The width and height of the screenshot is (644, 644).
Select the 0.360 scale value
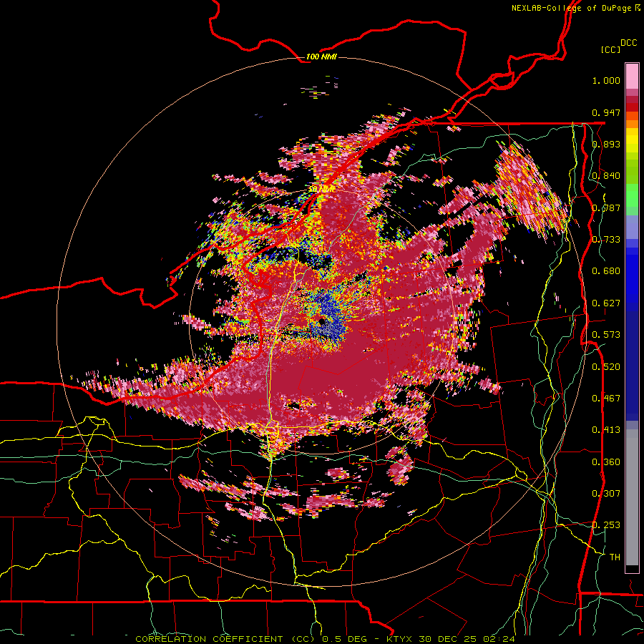click(606, 462)
